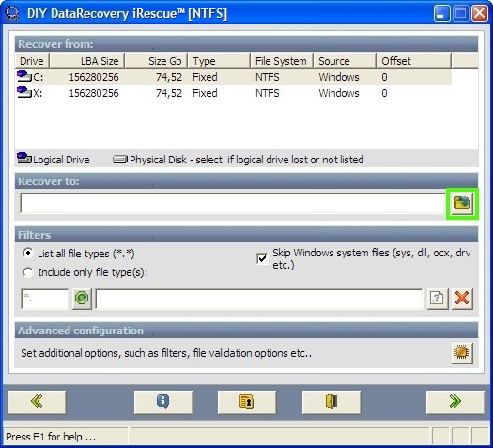Click the iRescue title bar app icon
493x448 pixels.
point(12,14)
